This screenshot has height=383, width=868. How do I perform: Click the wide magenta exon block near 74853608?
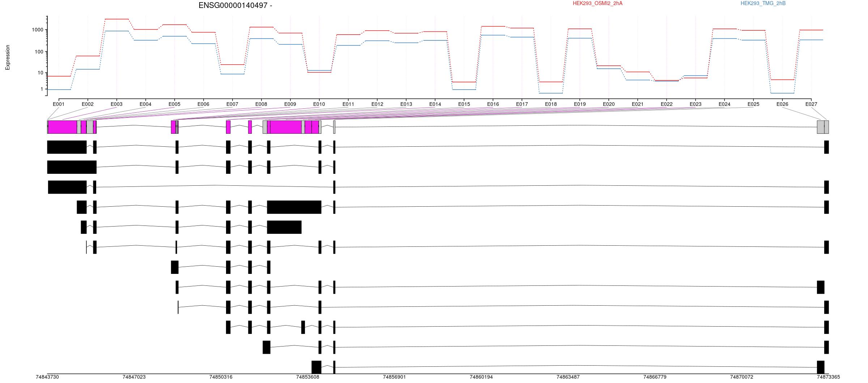pyautogui.click(x=286, y=127)
